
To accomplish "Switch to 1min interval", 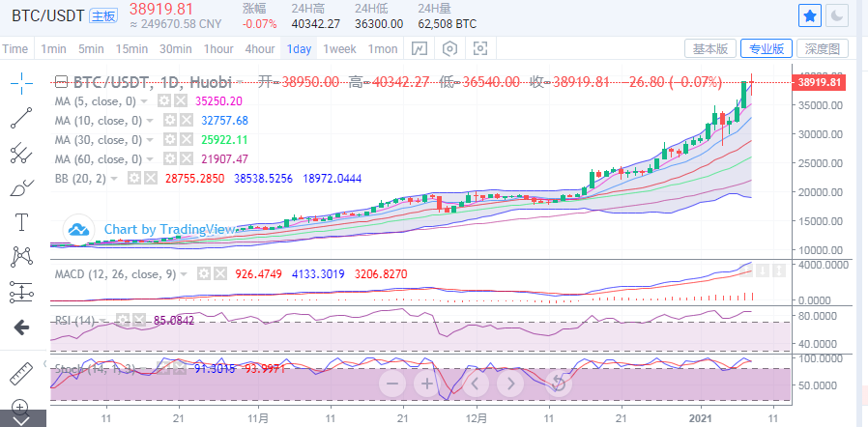I will pyautogui.click(x=53, y=48).
